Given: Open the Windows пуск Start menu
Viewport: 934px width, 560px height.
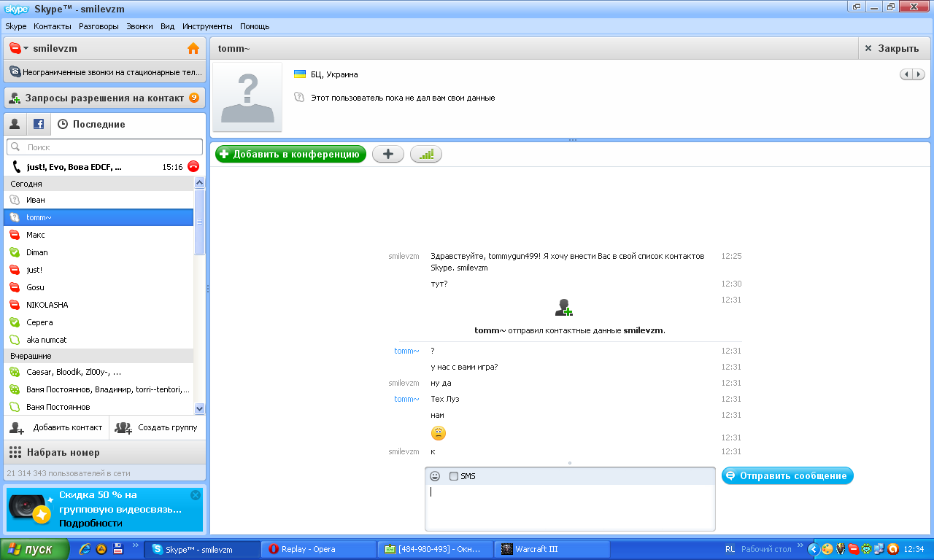Looking at the screenshot, I should pyautogui.click(x=34, y=549).
